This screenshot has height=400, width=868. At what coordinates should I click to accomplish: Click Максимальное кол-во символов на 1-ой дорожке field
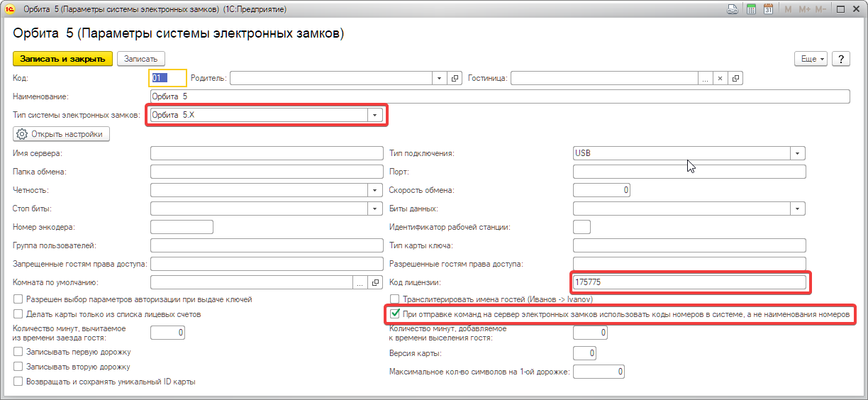click(599, 372)
